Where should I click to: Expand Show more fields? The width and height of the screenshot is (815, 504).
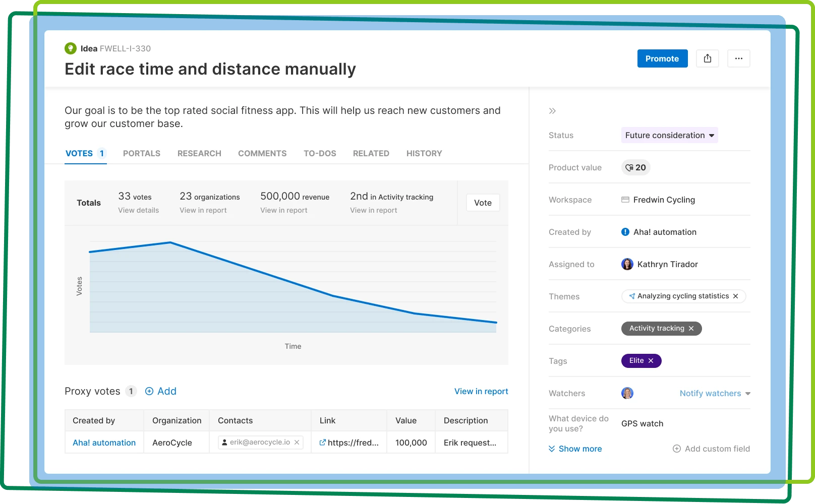[575, 449]
